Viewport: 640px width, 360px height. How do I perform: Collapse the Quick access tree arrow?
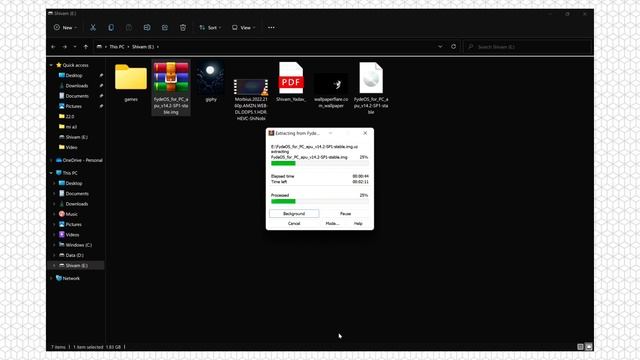click(x=51, y=65)
